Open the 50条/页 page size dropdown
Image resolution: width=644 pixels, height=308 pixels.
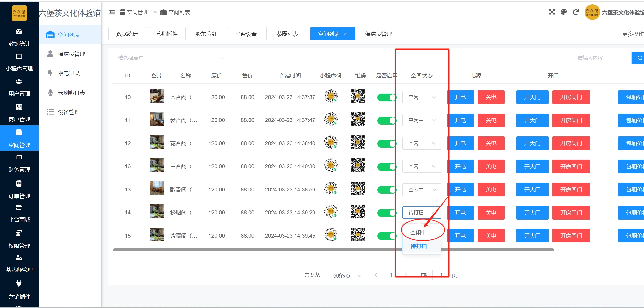pos(345,275)
